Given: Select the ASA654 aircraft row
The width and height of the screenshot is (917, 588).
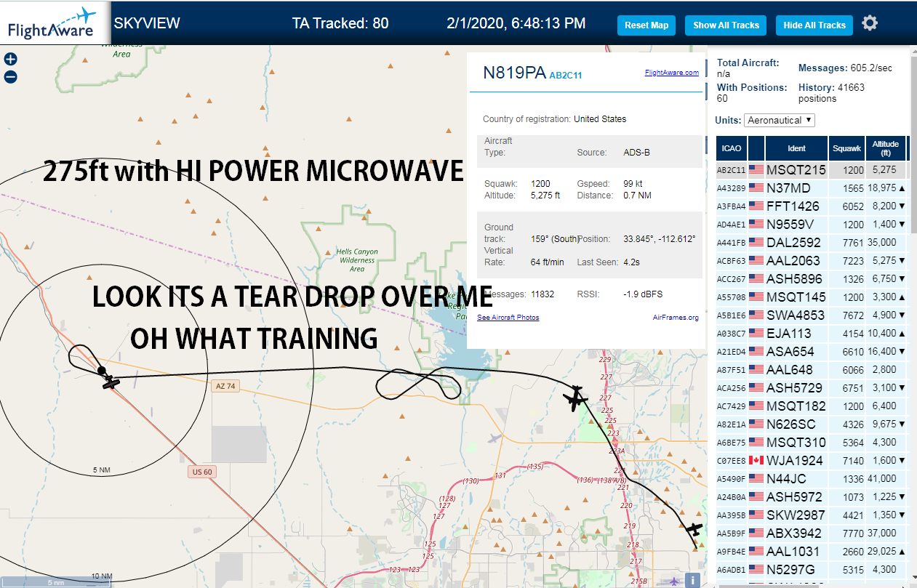Looking at the screenshot, I should 810,351.
